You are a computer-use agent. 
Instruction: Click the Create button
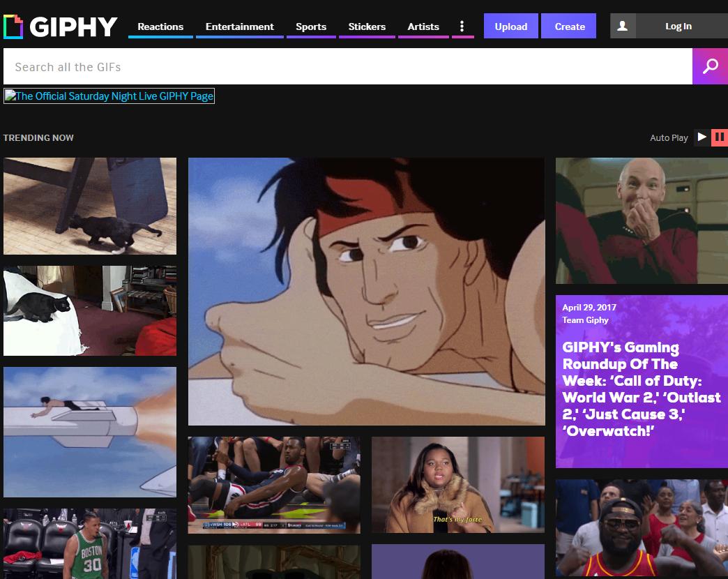(x=570, y=27)
